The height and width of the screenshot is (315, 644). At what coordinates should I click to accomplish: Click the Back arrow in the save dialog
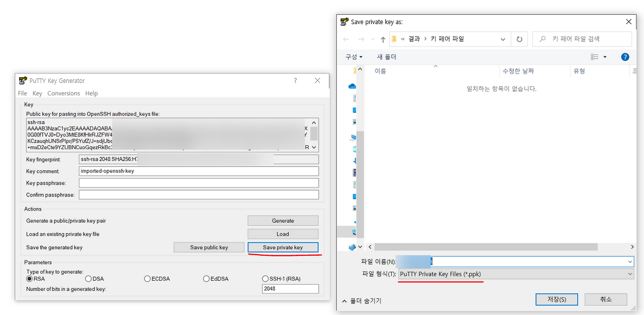click(346, 39)
